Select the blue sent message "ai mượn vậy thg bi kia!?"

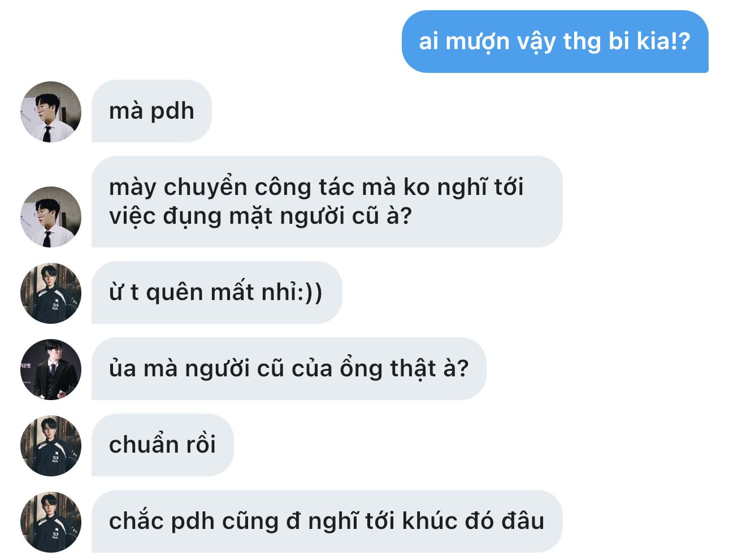click(x=555, y=41)
